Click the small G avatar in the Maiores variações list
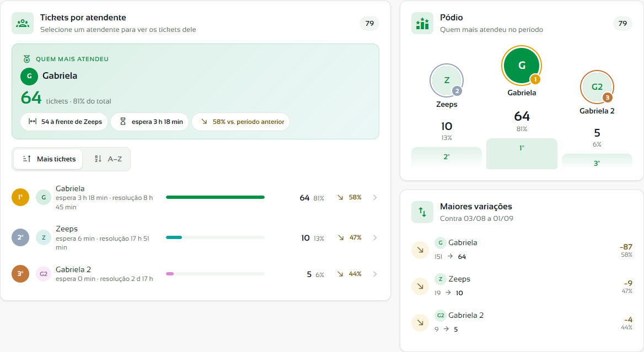Image resolution: width=644 pixels, height=352 pixels. [441, 243]
